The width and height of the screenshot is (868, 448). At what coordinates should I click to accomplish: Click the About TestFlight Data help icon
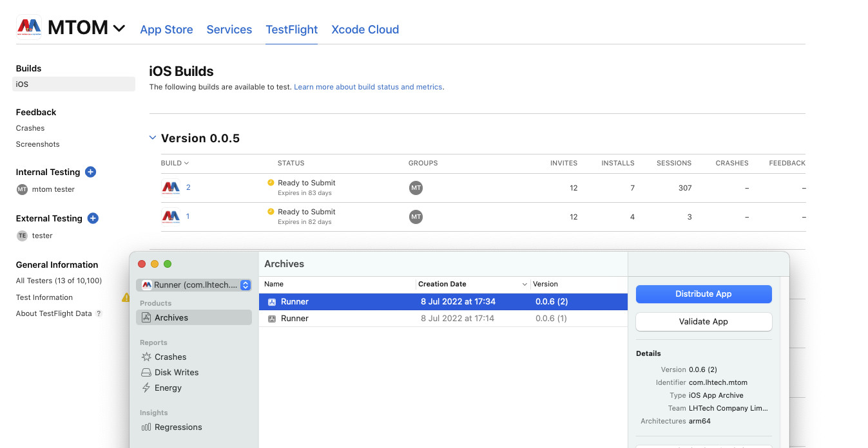99,313
